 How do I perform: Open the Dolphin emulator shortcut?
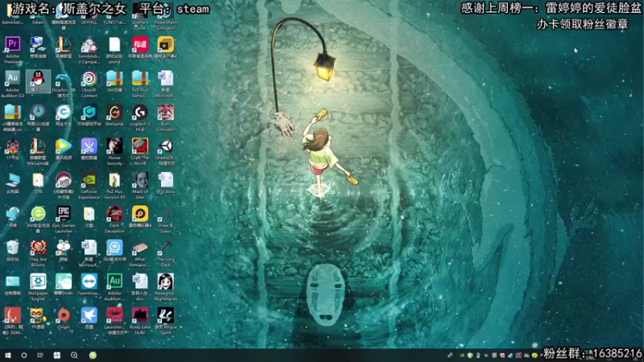click(64, 84)
